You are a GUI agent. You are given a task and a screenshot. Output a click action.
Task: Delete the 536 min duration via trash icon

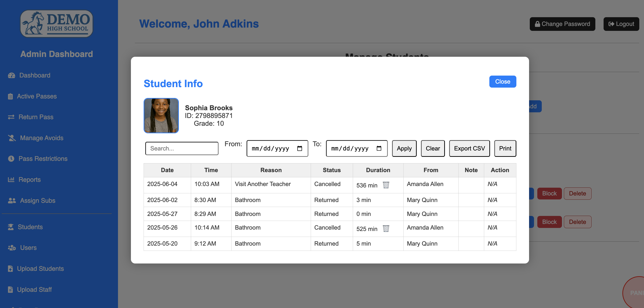click(386, 185)
